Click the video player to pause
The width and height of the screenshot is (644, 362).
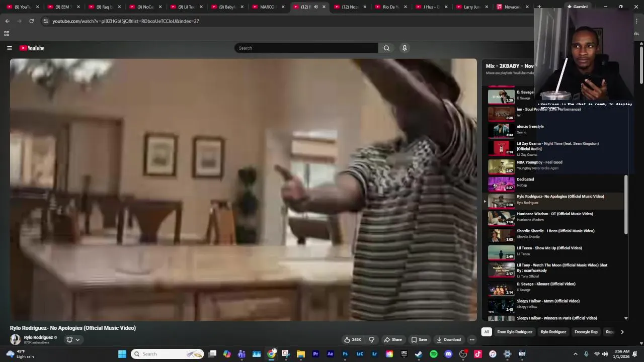pos(244,190)
